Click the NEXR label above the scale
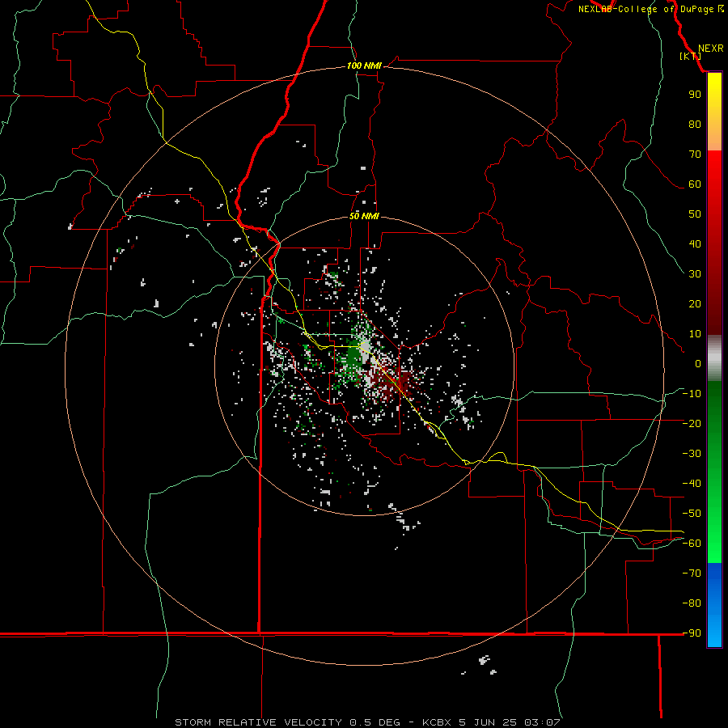 tap(711, 49)
